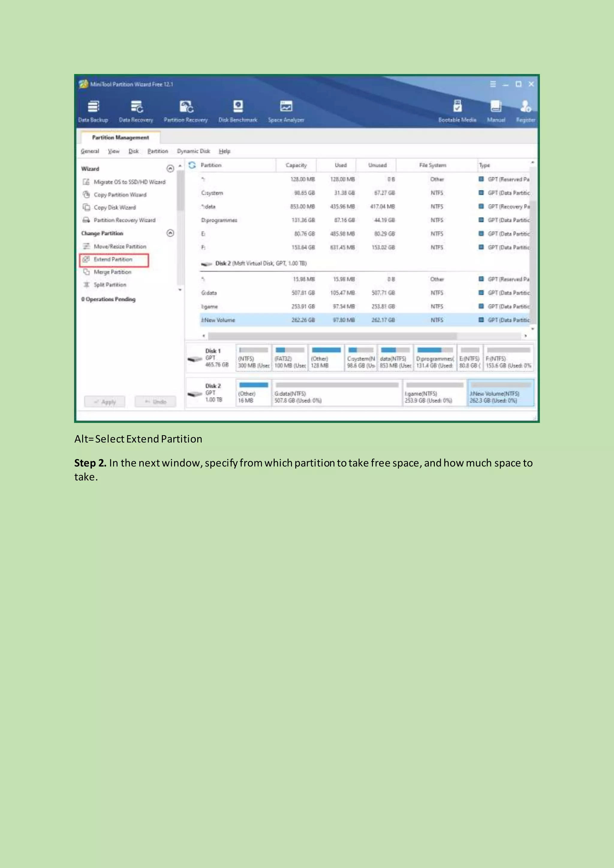
Task: Open the Manual
Action: point(496,111)
